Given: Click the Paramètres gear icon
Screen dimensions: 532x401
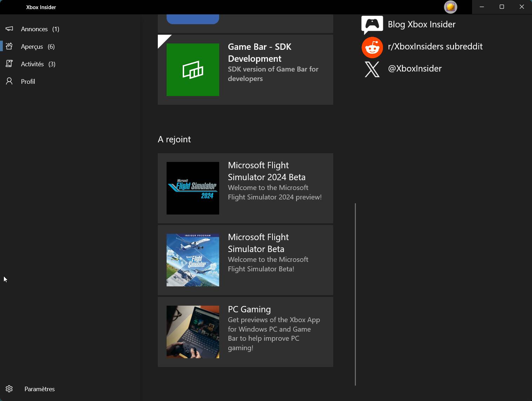Looking at the screenshot, I should click(9, 389).
